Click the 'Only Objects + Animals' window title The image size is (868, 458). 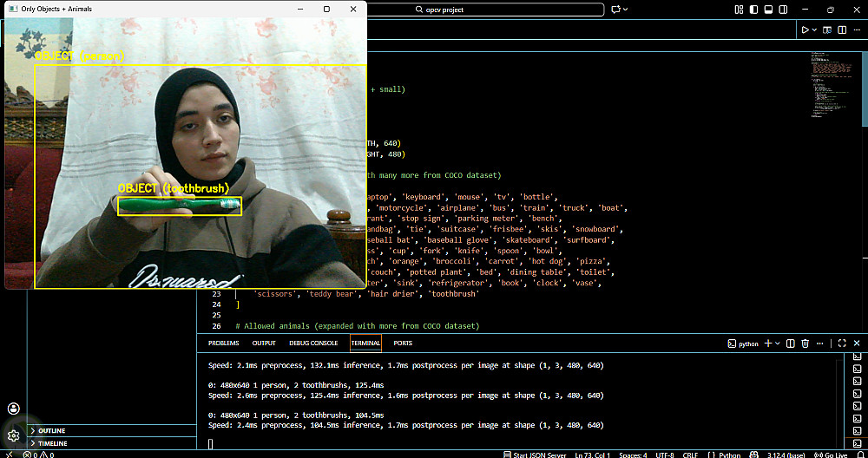coord(56,9)
